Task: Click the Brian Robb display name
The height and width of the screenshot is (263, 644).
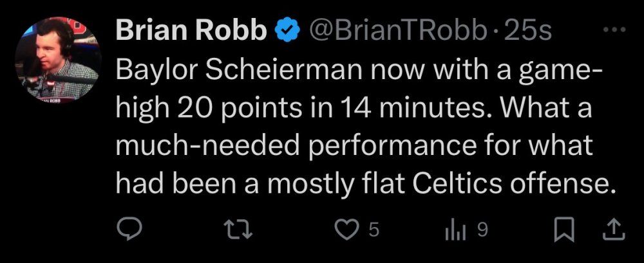Action: 191,31
